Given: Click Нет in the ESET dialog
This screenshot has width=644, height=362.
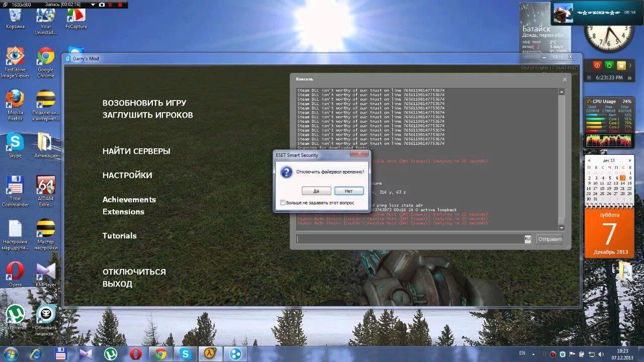Looking at the screenshot, I should (349, 191).
